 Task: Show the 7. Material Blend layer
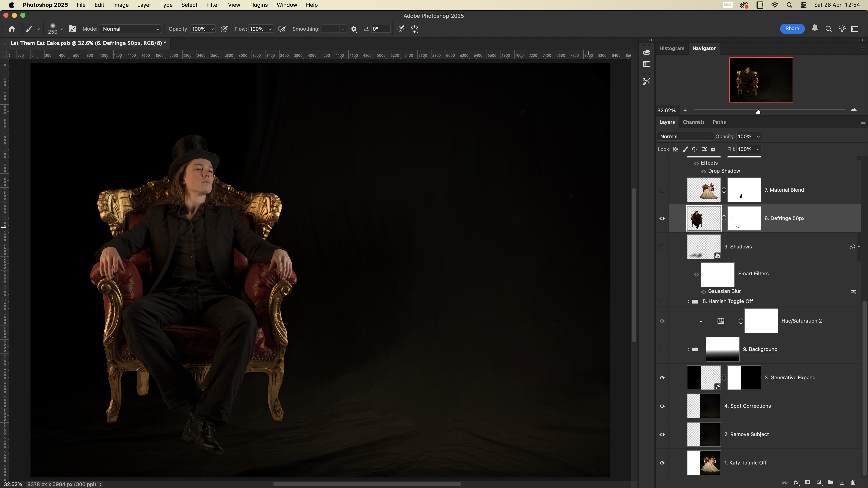662,190
